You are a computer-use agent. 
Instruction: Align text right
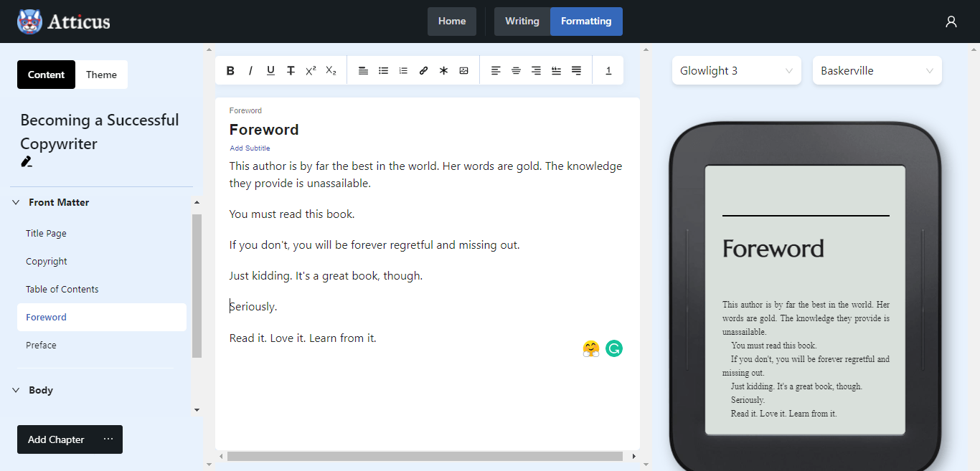536,70
